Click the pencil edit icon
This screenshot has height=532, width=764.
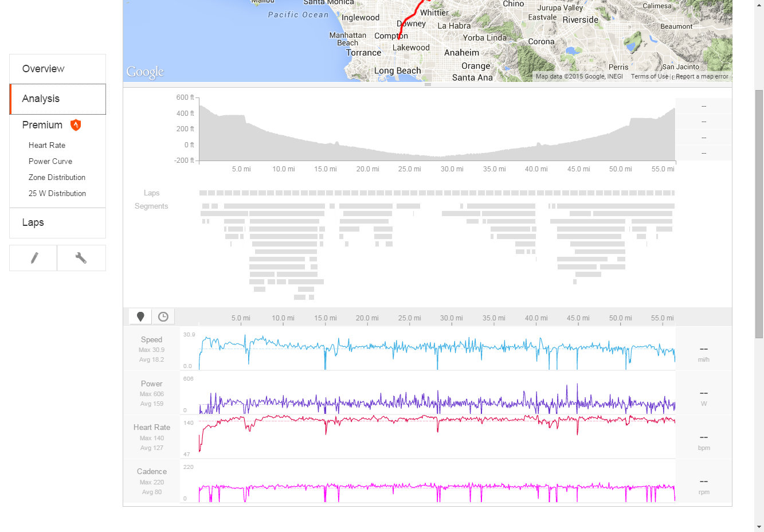click(x=34, y=258)
